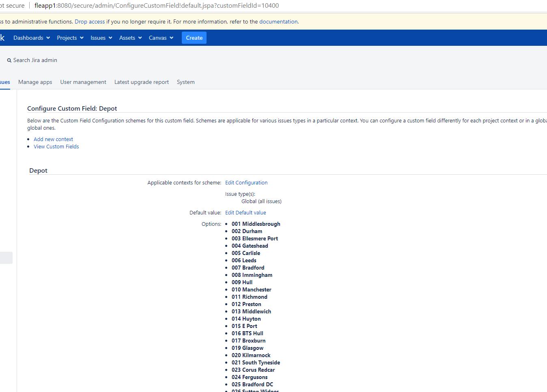This screenshot has width=547, height=392.
Task: Click option 013 Middlewich
Action: (x=252, y=312)
